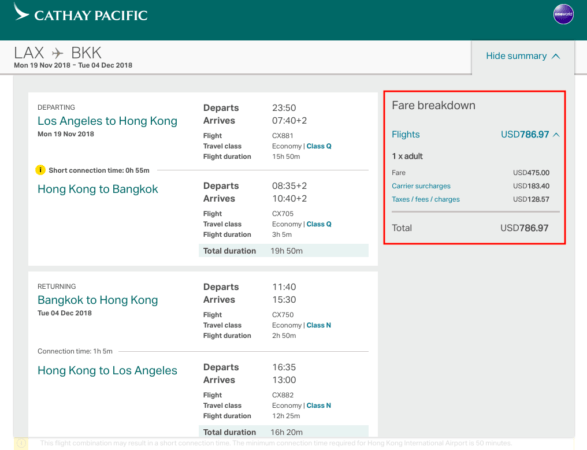The height and width of the screenshot is (450, 587).
Task: Click the yellow short connection warning icon
Action: pos(40,170)
